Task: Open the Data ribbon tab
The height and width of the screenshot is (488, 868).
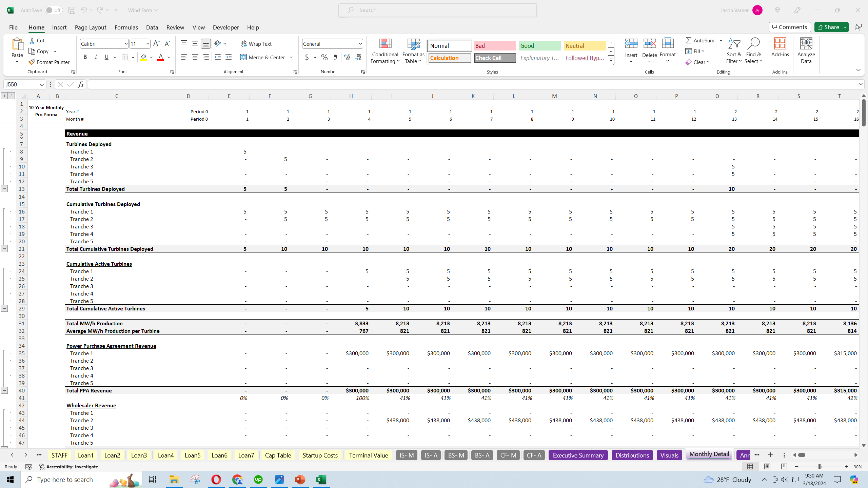Action: click(152, 27)
